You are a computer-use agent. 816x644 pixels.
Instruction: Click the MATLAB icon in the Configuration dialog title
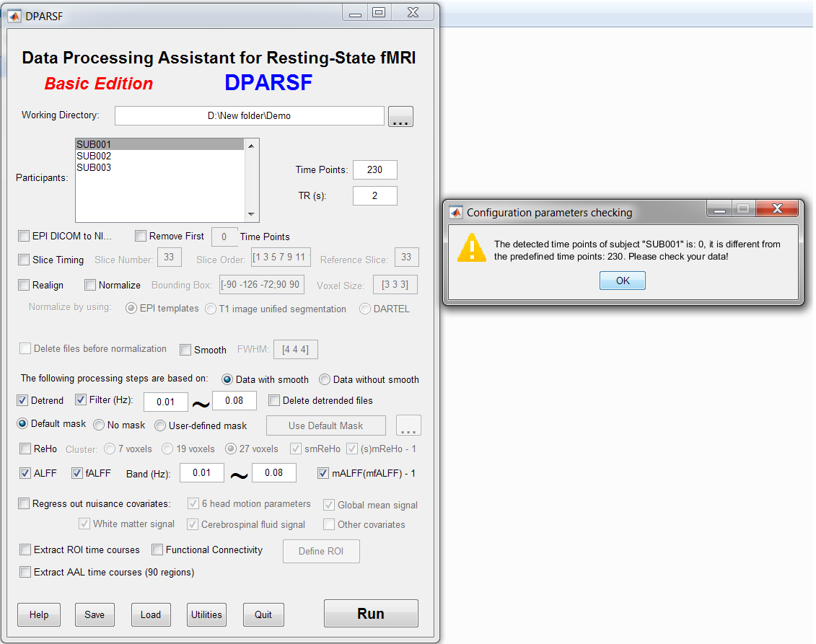click(x=456, y=212)
